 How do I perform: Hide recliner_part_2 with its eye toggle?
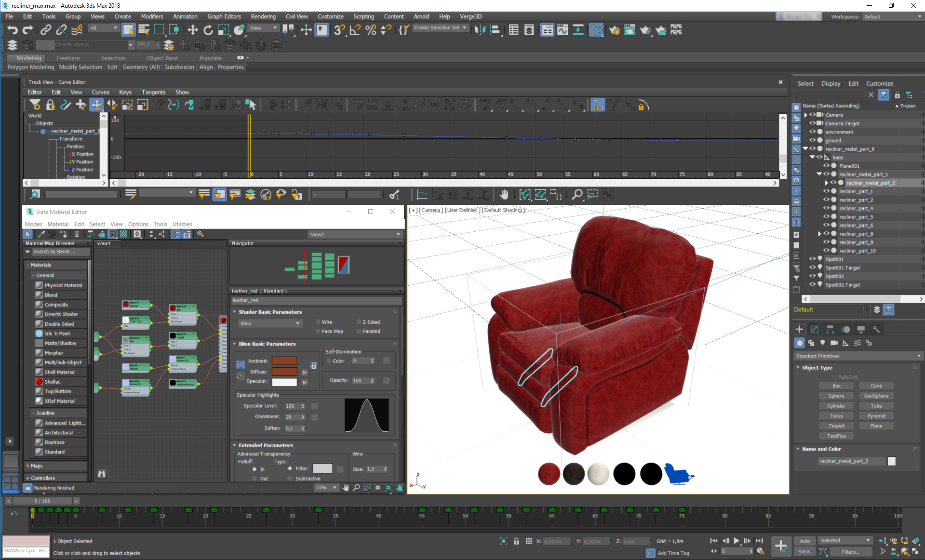827,200
